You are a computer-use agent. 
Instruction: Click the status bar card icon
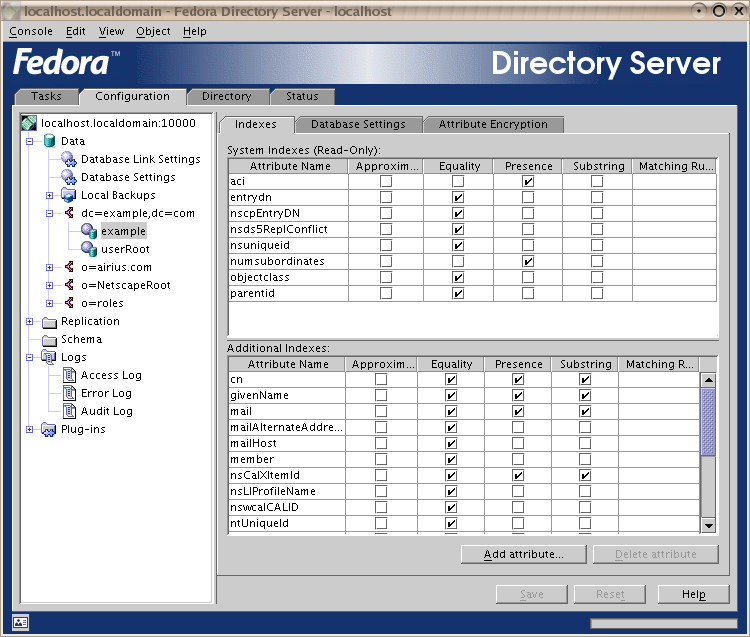pyautogui.click(x=21, y=622)
